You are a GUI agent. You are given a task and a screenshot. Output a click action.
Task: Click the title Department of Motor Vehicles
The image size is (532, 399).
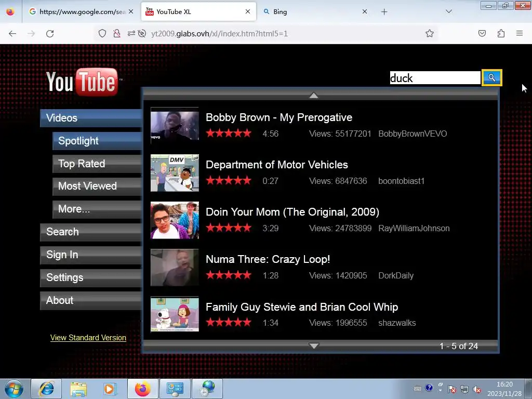coord(277,165)
